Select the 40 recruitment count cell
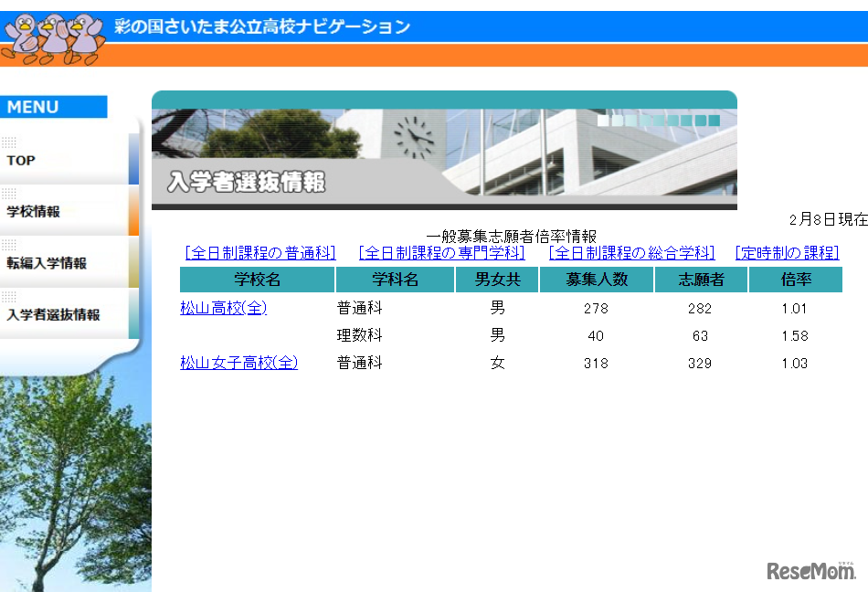868x592 pixels. [x=597, y=336]
